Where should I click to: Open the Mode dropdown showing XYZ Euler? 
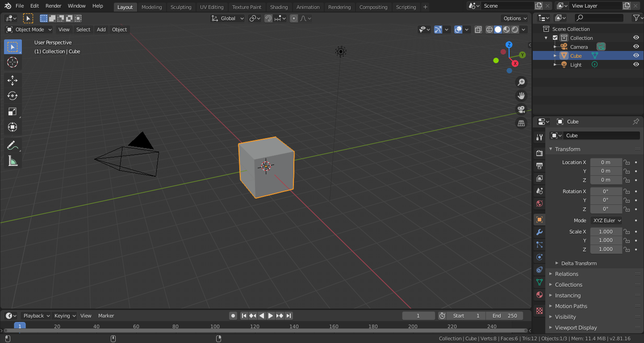pyautogui.click(x=606, y=220)
